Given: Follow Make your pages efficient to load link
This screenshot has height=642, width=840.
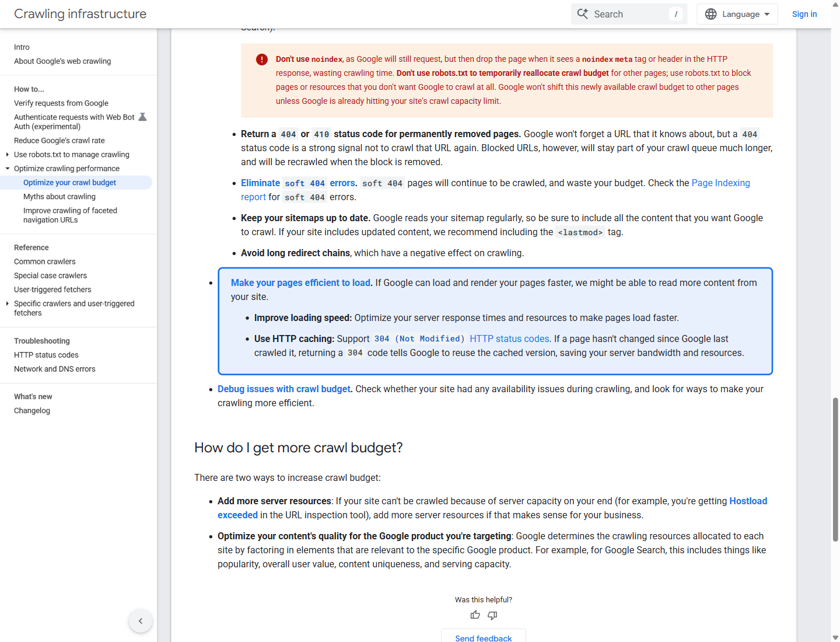Looking at the screenshot, I should click(x=300, y=282).
